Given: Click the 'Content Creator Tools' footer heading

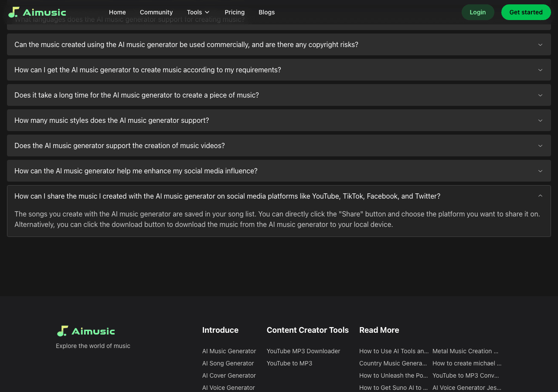Looking at the screenshot, I should tap(308, 330).
